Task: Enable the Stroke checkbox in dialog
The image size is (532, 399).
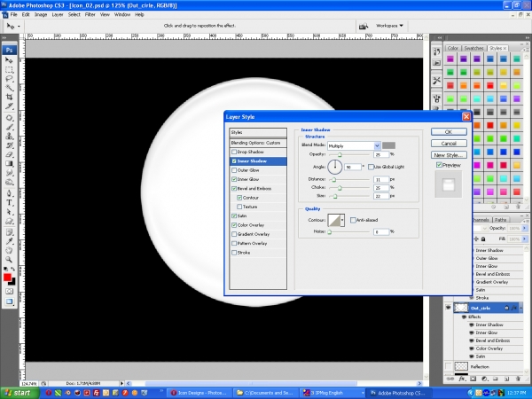Action: (x=234, y=253)
